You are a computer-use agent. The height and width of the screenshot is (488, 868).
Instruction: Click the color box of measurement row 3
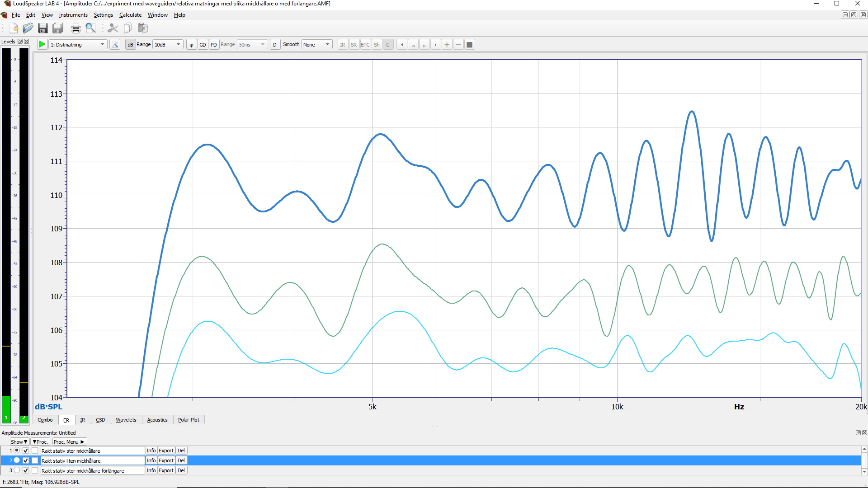coord(35,470)
